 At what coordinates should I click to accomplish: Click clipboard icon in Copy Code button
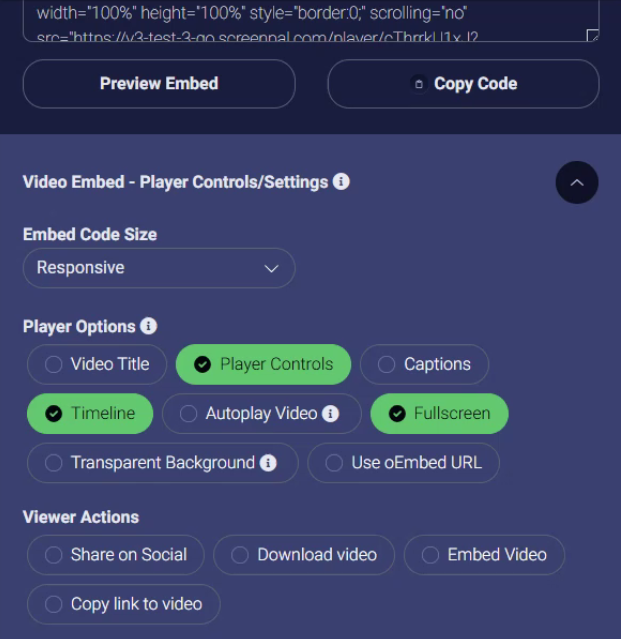point(418,84)
